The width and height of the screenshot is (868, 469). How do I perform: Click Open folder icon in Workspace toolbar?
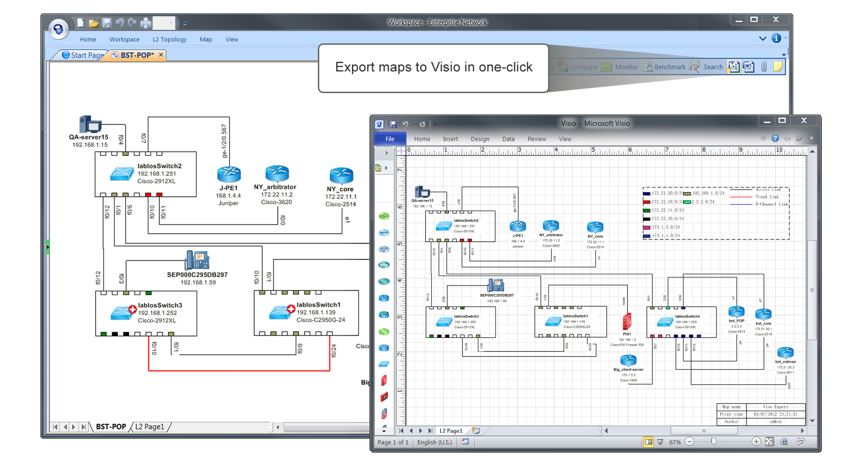tap(94, 23)
